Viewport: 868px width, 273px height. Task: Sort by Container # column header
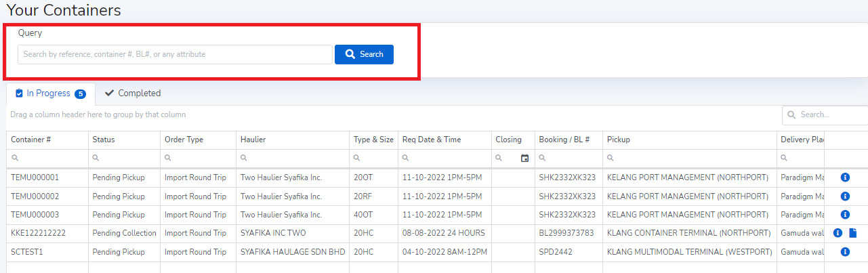(x=31, y=140)
